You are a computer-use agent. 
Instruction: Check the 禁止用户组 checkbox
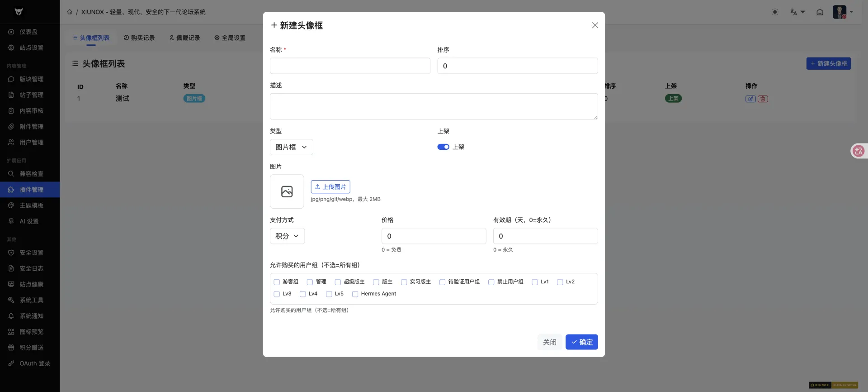(491, 282)
